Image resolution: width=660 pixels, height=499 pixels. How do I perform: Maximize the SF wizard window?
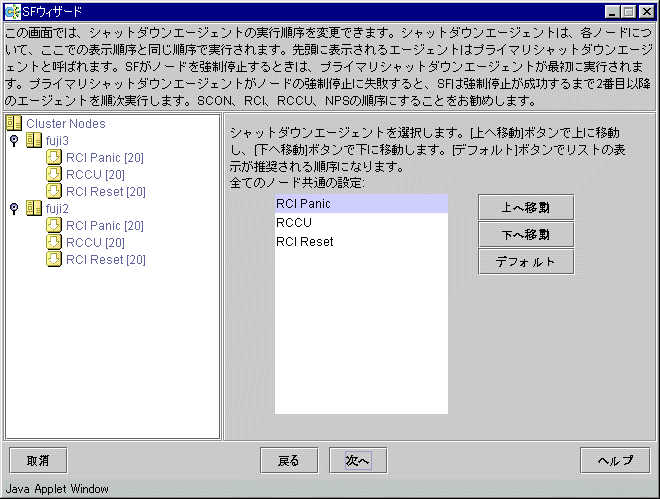[x=628, y=12]
